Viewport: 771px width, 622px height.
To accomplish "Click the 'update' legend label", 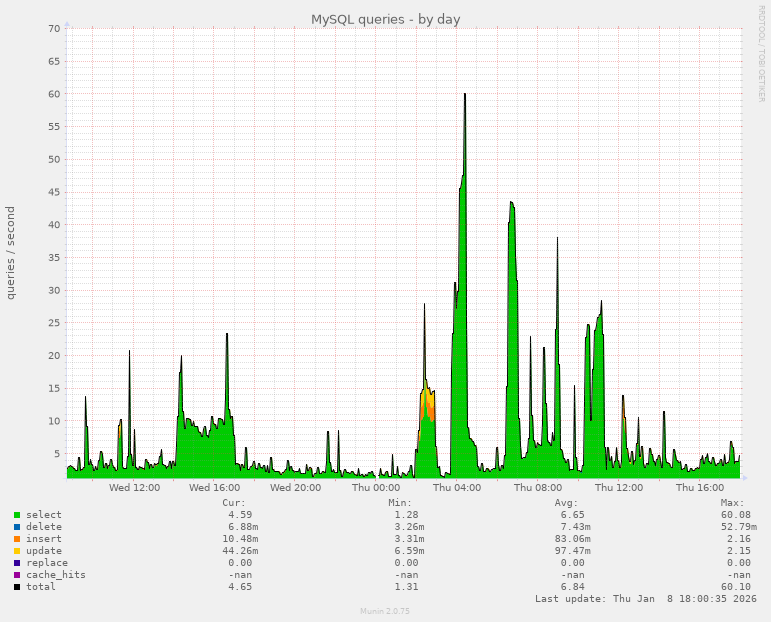I will pos(44,551).
